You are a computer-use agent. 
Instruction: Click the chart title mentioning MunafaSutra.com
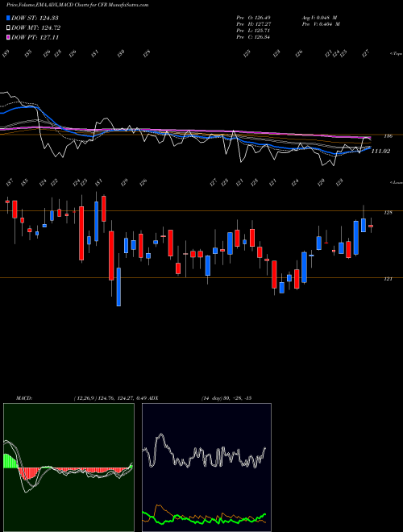pyautogui.click(x=77, y=5)
